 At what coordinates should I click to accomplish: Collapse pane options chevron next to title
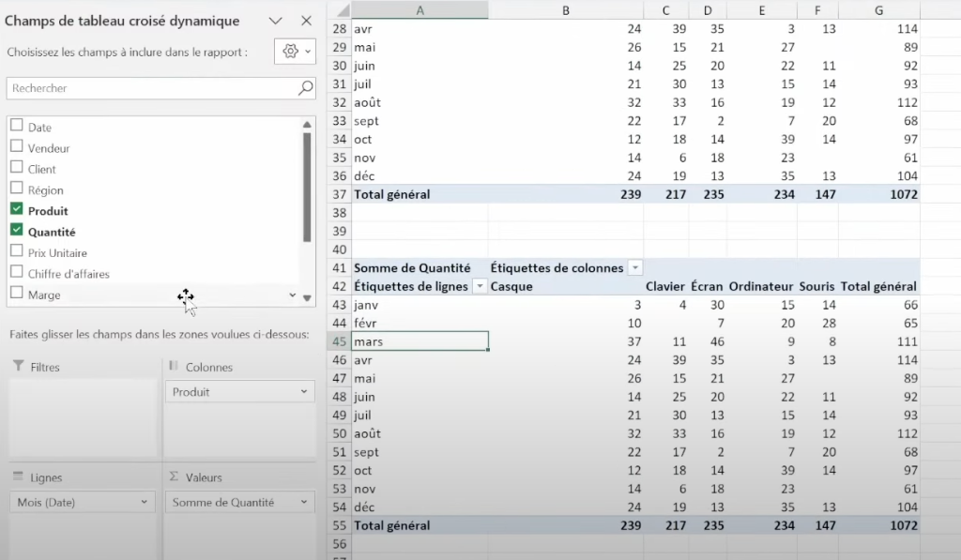click(x=275, y=21)
